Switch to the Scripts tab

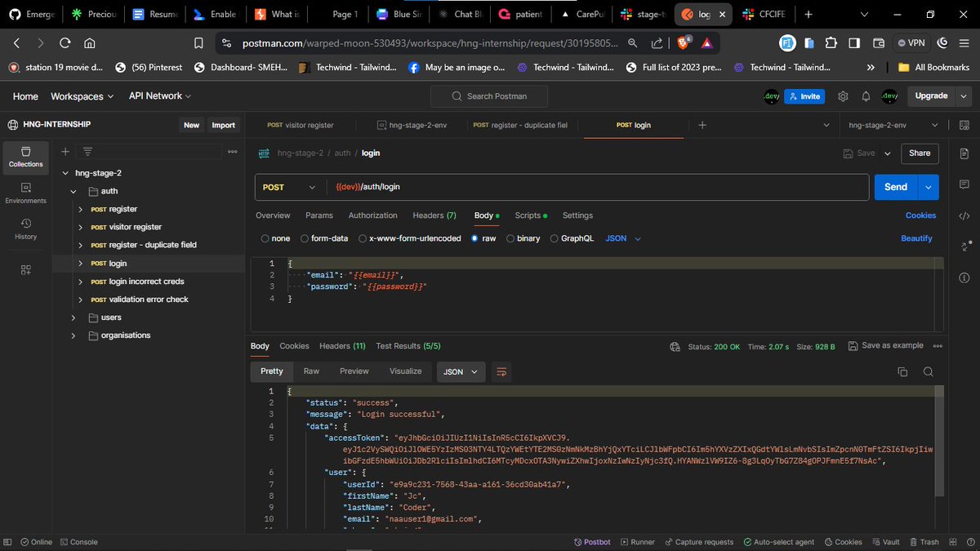coord(531,216)
